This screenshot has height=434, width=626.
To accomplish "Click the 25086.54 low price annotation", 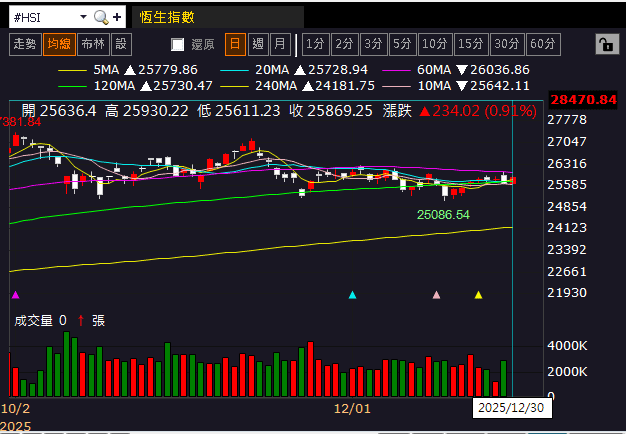I will coord(443,215).
